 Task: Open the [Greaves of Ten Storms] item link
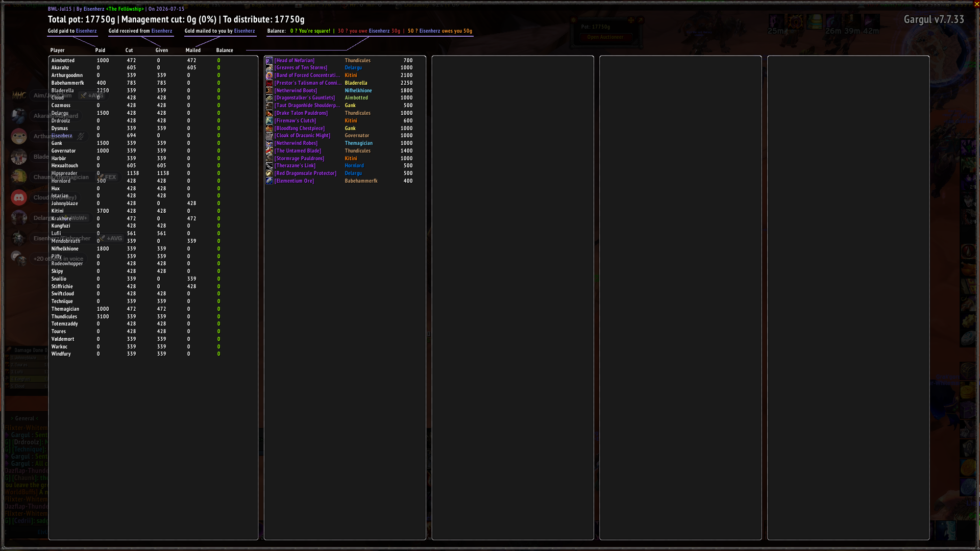click(301, 68)
